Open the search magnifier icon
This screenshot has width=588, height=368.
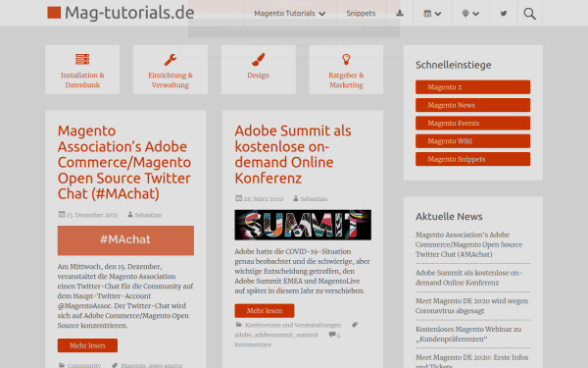coord(529,14)
